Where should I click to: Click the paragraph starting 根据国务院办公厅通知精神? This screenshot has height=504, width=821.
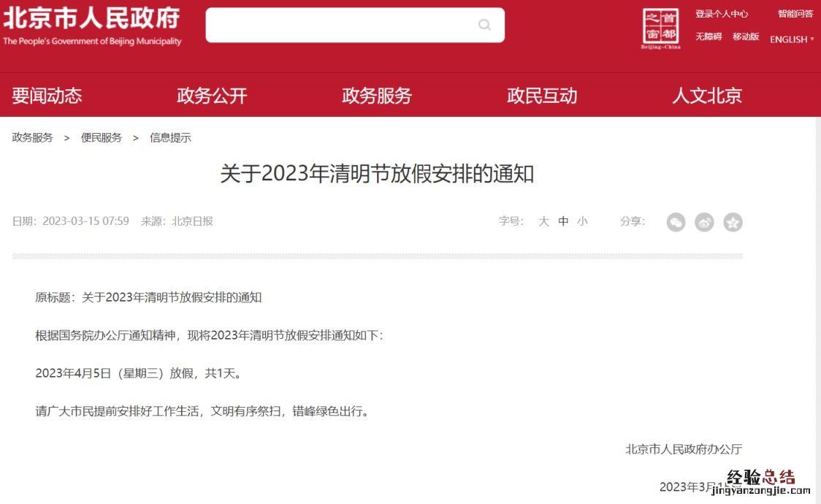click(210, 335)
